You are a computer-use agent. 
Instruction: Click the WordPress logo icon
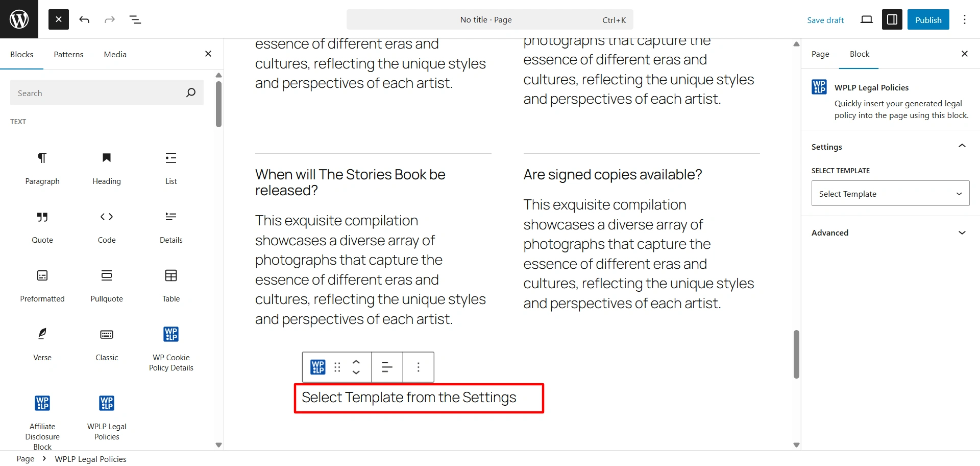tap(19, 19)
